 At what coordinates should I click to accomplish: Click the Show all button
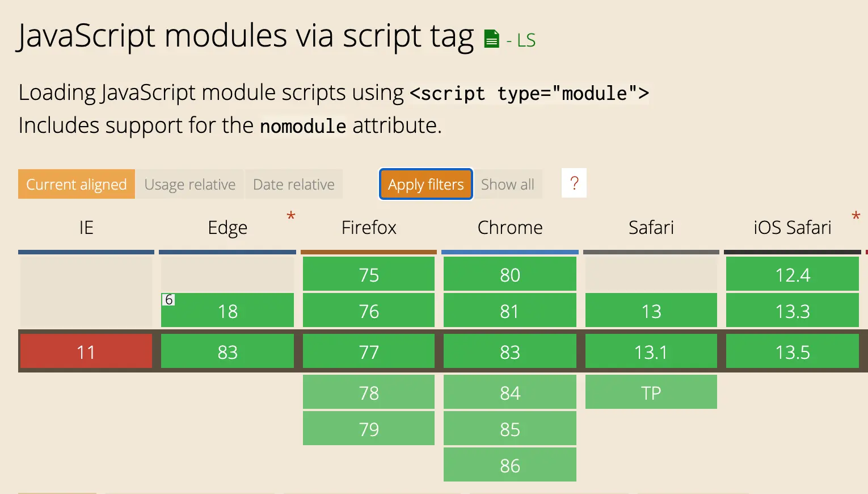pyautogui.click(x=508, y=185)
